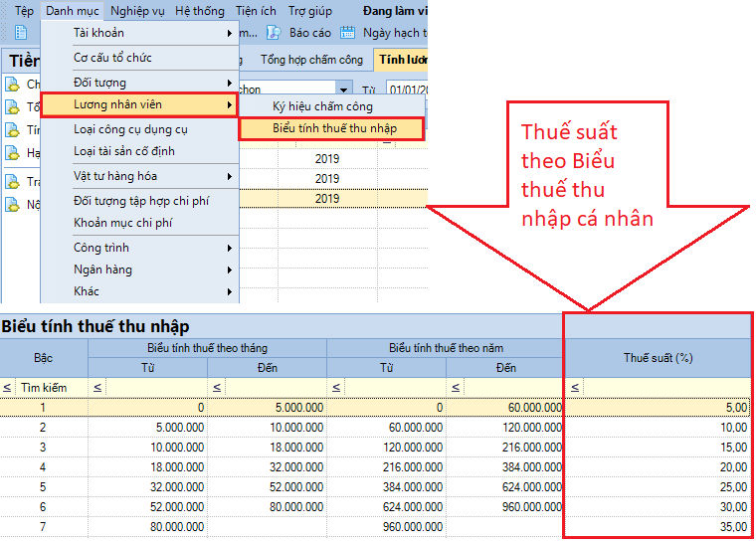Open the Tiện ích menu
Viewport: 756px width, 541px height.
pos(256,11)
